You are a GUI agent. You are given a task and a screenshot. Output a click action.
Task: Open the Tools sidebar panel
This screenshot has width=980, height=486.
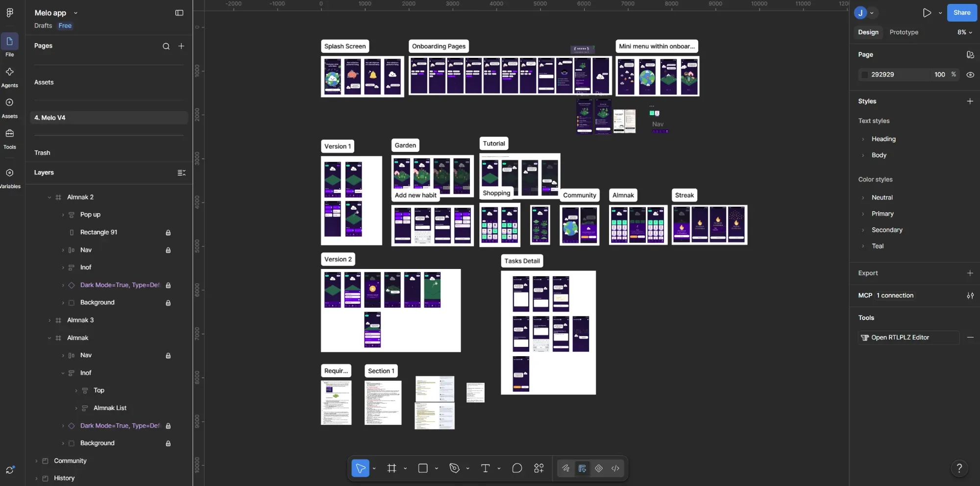pyautogui.click(x=10, y=139)
